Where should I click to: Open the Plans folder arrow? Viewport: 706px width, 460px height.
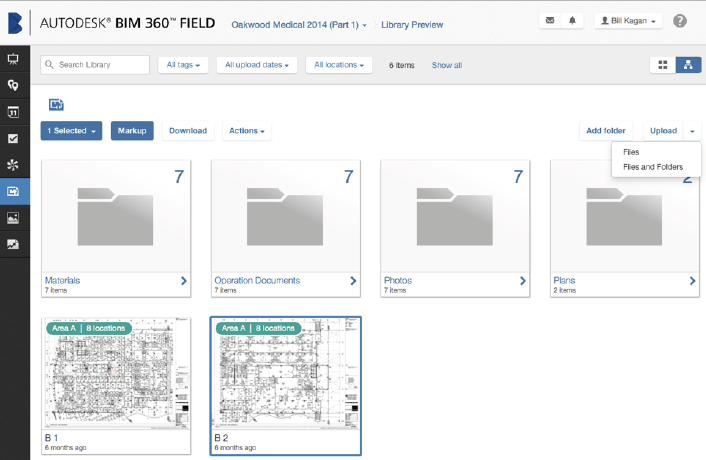coord(692,281)
